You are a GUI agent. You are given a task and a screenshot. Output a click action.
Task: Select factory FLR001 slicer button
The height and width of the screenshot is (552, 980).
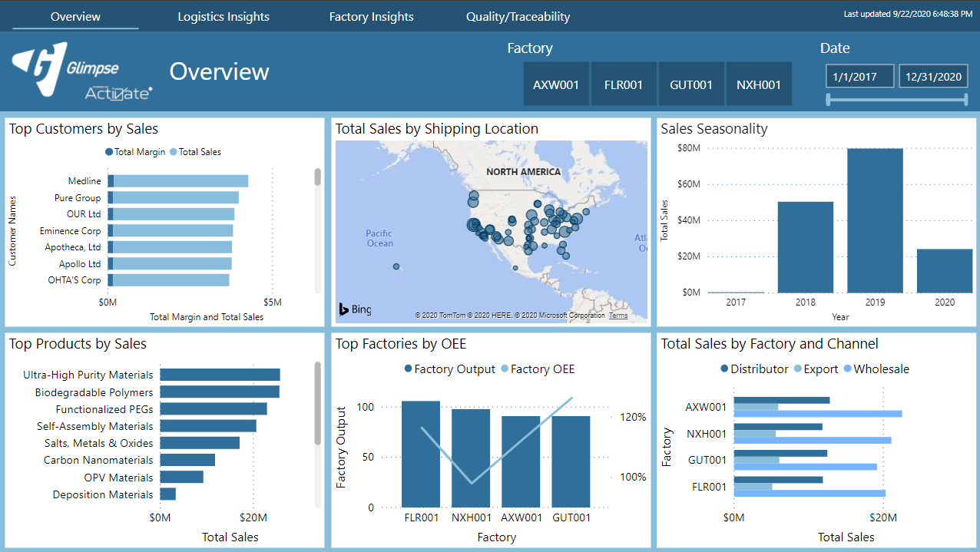tap(624, 84)
